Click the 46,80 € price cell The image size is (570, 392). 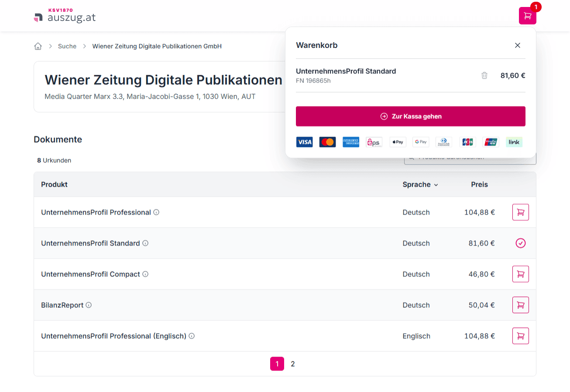[x=481, y=274]
